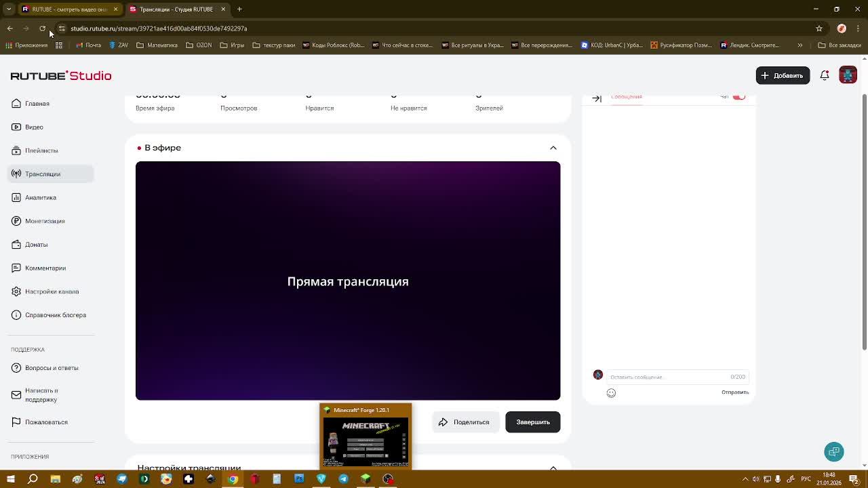The image size is (868, 488).
Task: Open the tab search dropdown
Action: point(9,9)
